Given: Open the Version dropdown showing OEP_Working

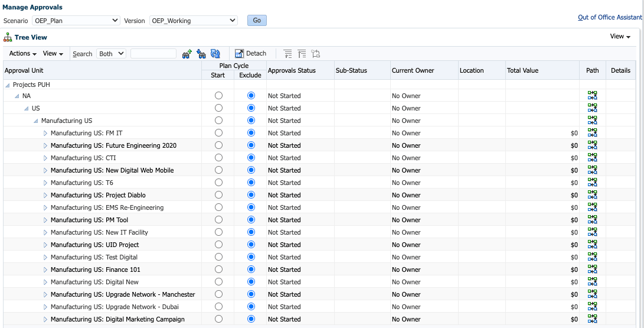Looking at the screenshot, I should tap(194, 21).
